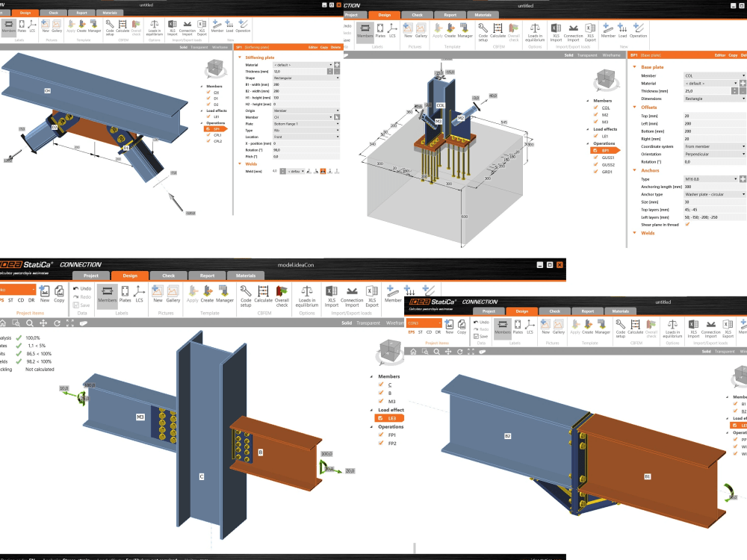Run Overall check in the model.ideaCon window

click(x=282, y=296)
